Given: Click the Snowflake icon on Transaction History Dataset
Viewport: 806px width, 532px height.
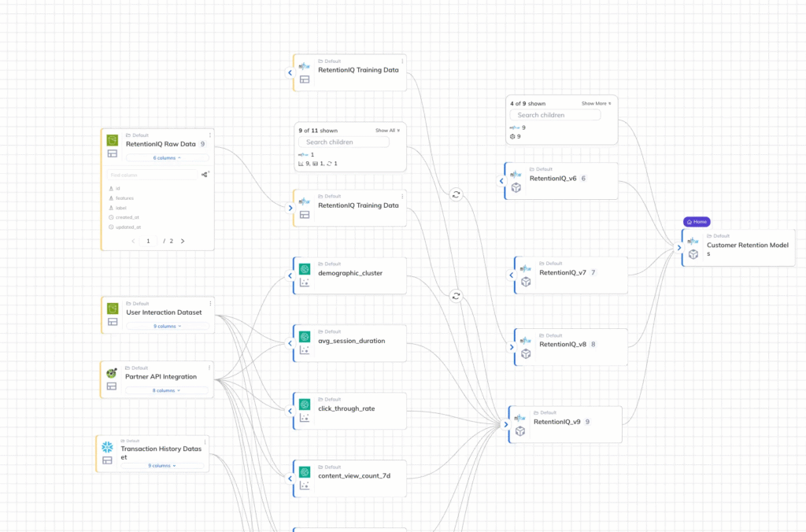Looking at the screenshot, I should [x=107, y=445].
